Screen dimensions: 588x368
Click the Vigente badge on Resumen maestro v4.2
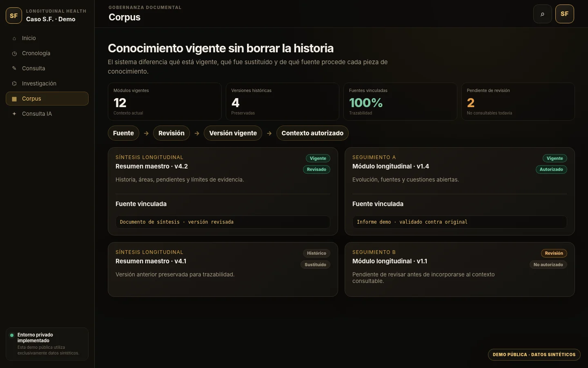click(x=318, y=158)
